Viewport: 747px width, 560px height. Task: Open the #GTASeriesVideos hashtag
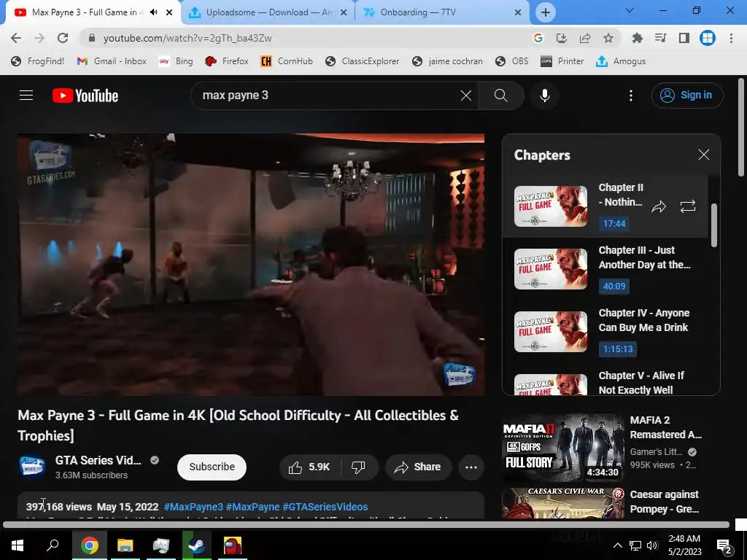(x=325, y=507)
